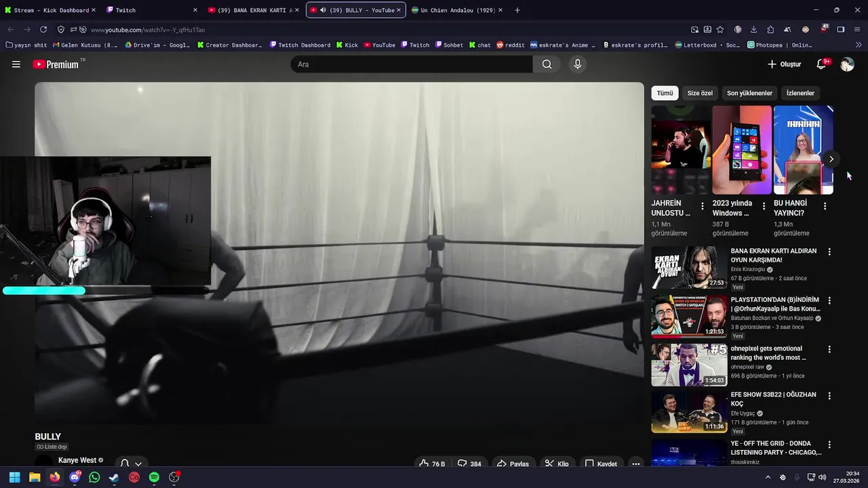The image size is (868, 488).
Task: Switch to Un Chien Andalou (1929) tab
Action: [457, 10]
